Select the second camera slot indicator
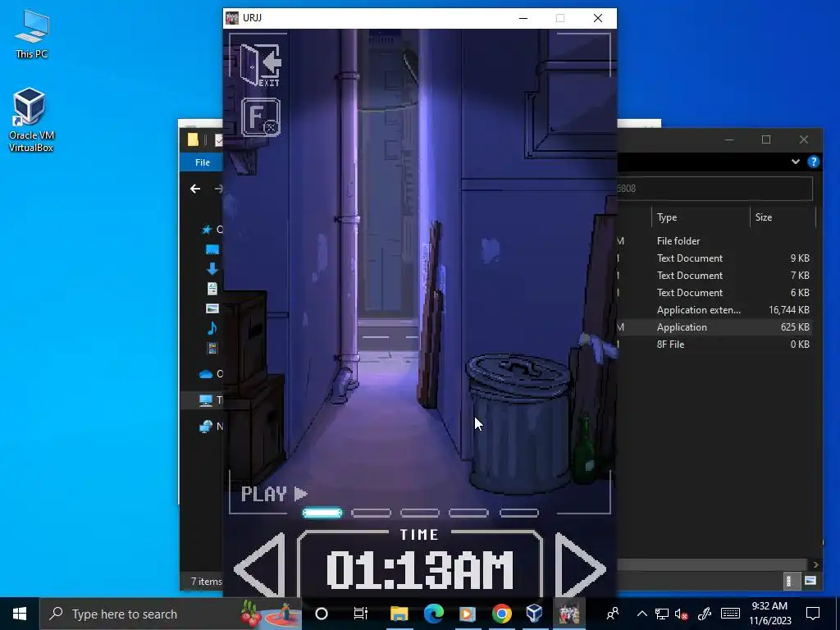 [372, 514]
